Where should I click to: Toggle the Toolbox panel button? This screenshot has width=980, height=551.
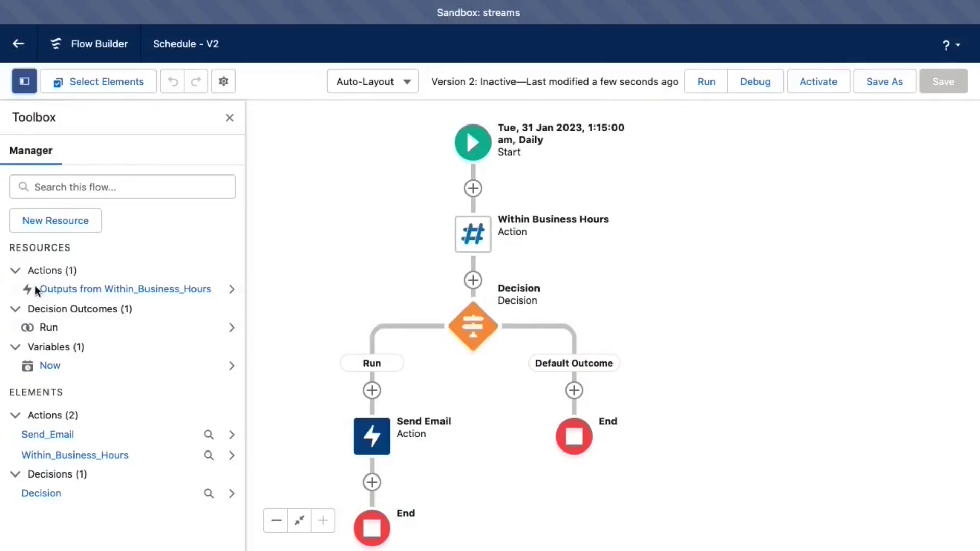(24, 82)
